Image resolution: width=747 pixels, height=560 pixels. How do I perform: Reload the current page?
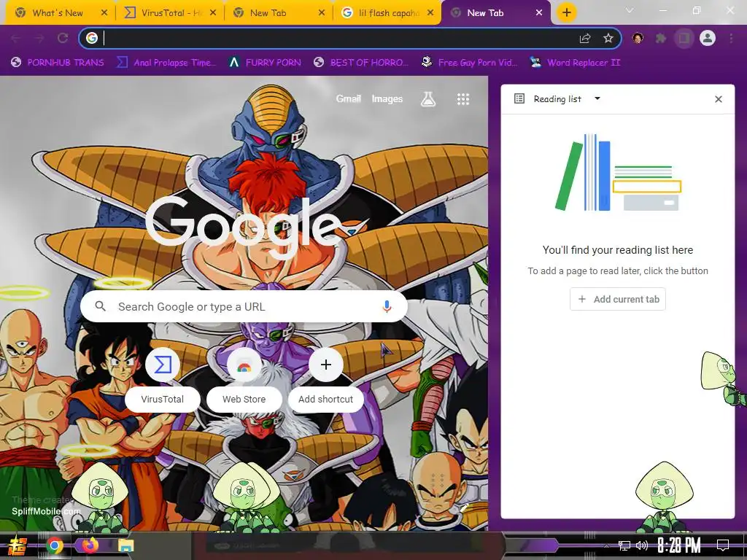pos(63,38)
